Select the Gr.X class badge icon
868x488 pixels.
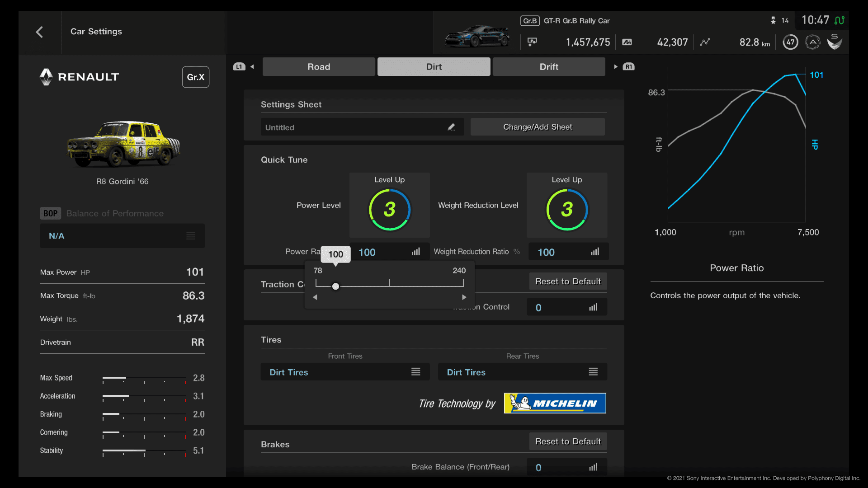point(196,76)
